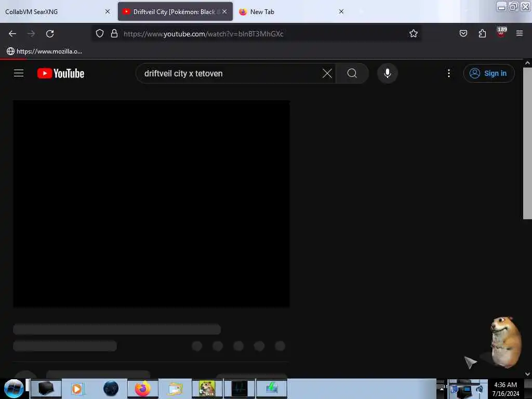
Task: Reload the current page
Action: click(x=50, y=34)
